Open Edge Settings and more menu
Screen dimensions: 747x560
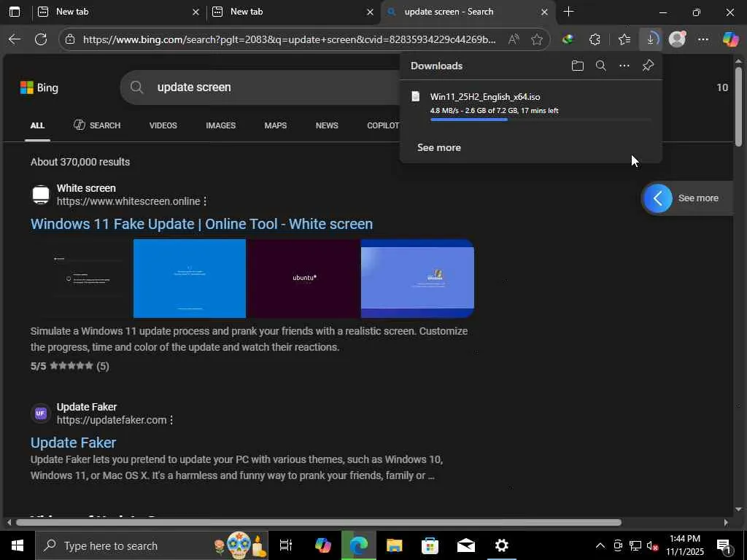[x=703, y=39]
